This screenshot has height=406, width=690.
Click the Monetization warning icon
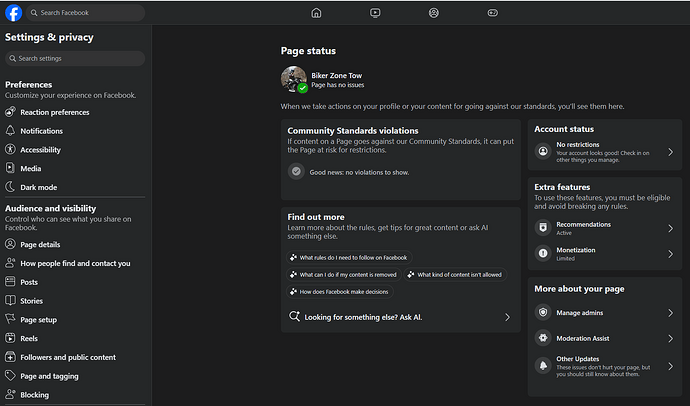543,253
